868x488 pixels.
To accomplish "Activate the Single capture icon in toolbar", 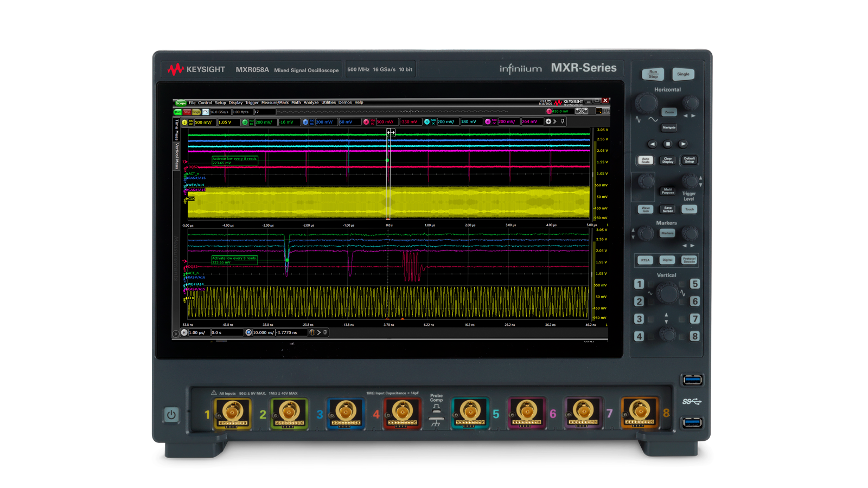I will point(196,112).
